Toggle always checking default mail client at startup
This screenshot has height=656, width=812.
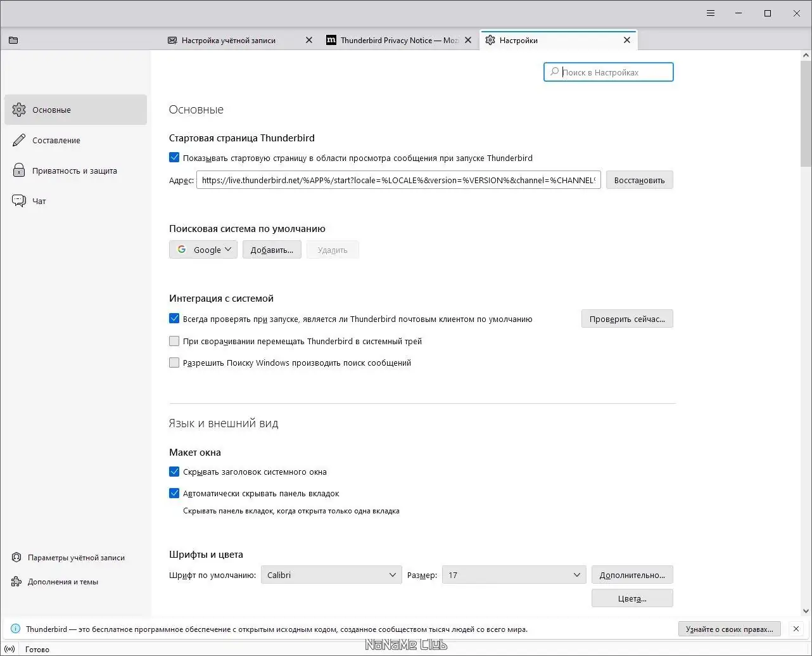[x=174, y=319]
